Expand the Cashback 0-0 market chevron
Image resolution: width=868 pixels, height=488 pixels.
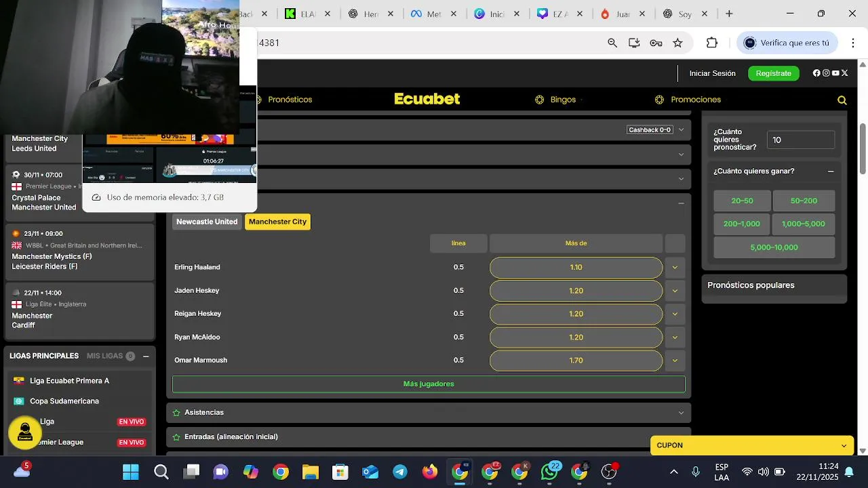681,129
